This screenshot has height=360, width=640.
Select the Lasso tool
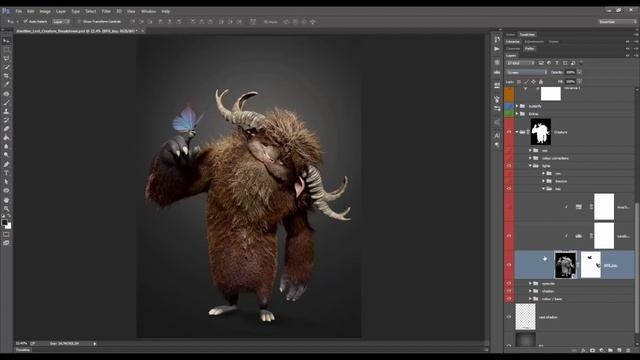(6, 58)
